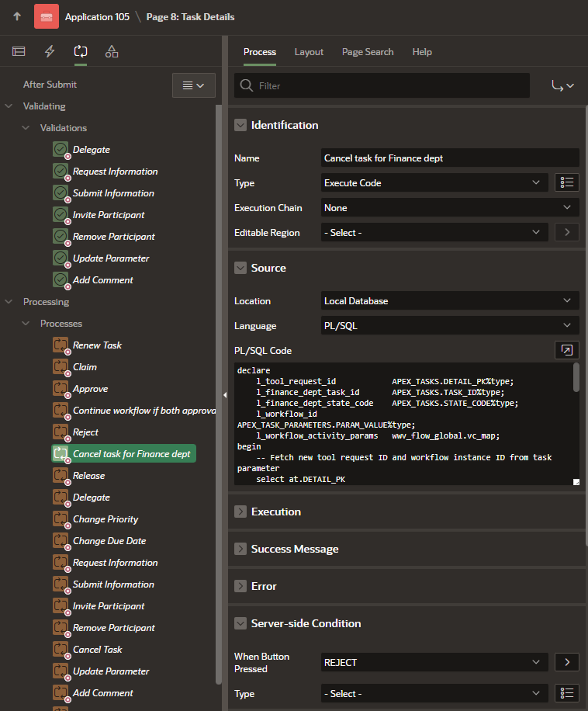Open the Go to Group arrow menu
Image resolution: width=588 pixels, height=711 pixels.
(562, 85)
